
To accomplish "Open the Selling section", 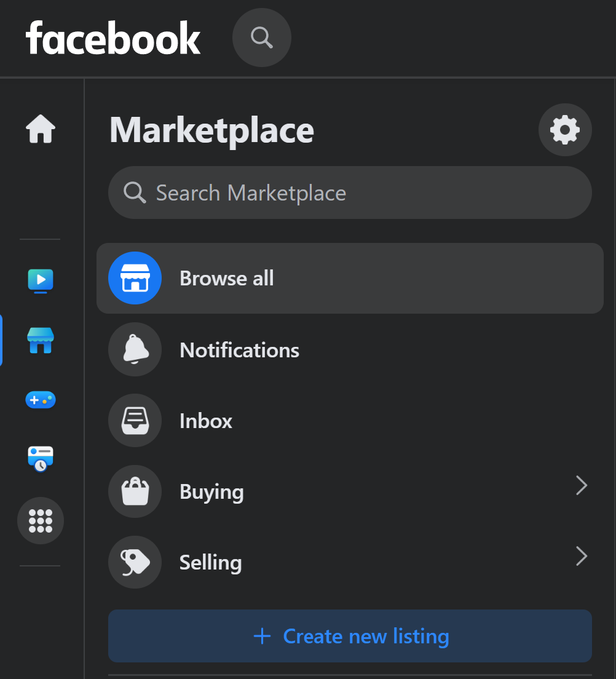I will coord(350,562).
